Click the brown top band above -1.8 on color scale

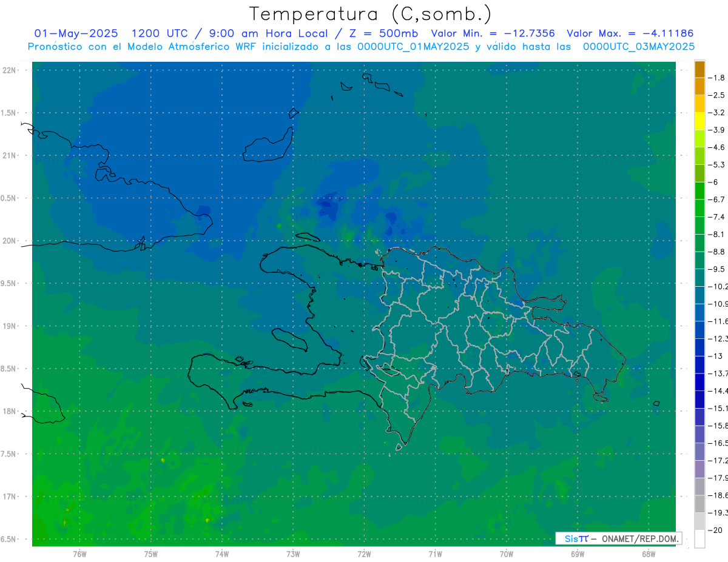point(699,69)
